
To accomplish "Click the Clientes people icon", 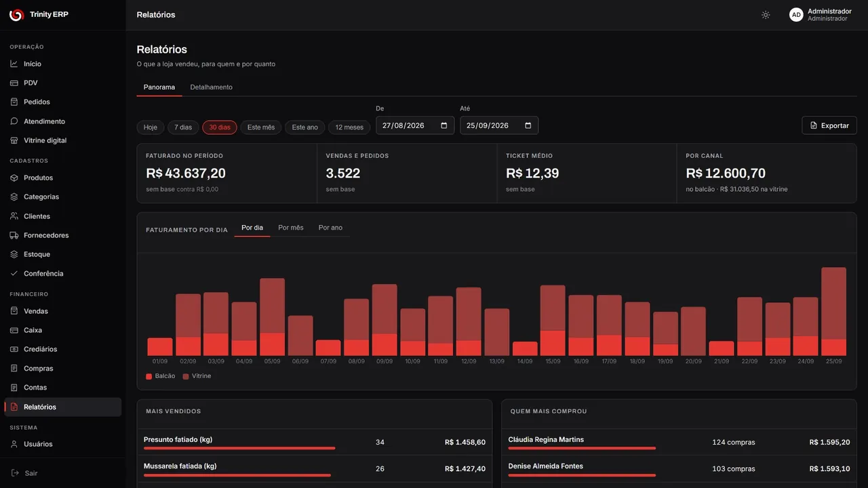I will tap(14, 216).
